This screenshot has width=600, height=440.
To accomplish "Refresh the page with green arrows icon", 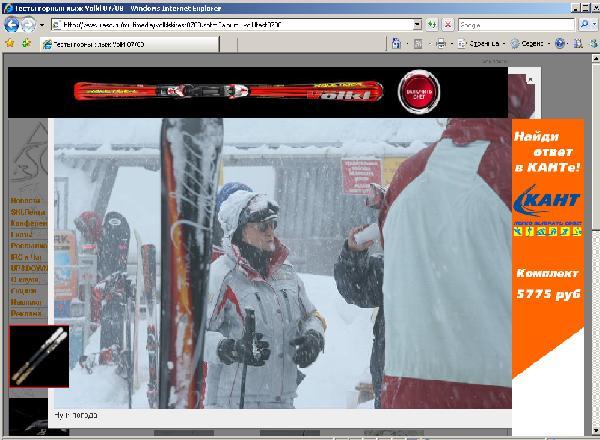I will (x=432, y=25).
